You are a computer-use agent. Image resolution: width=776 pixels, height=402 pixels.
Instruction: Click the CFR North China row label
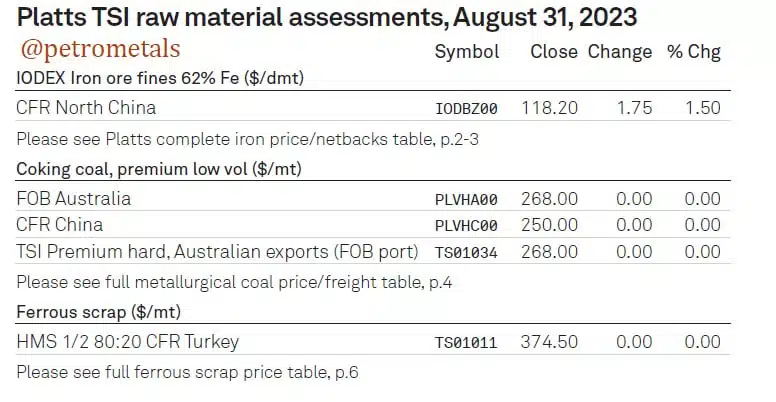click(x=86, y=108)
